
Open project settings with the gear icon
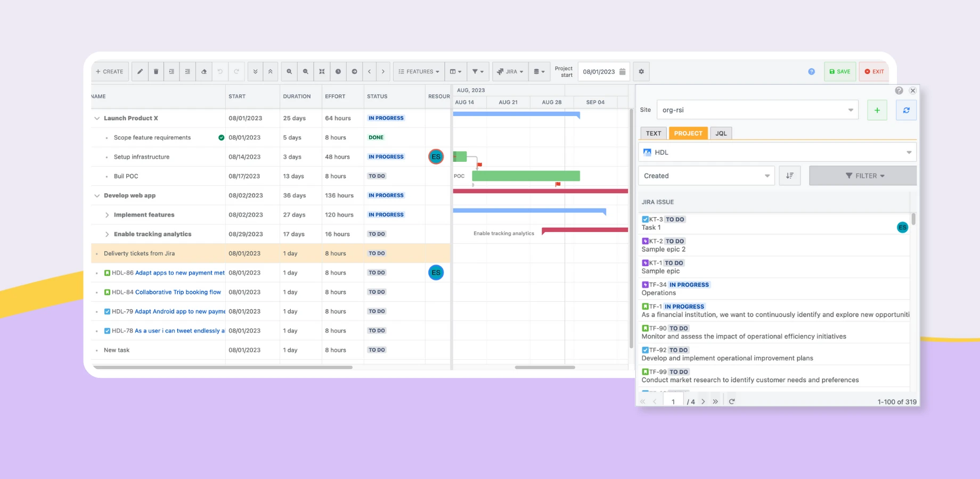point(641,71)
